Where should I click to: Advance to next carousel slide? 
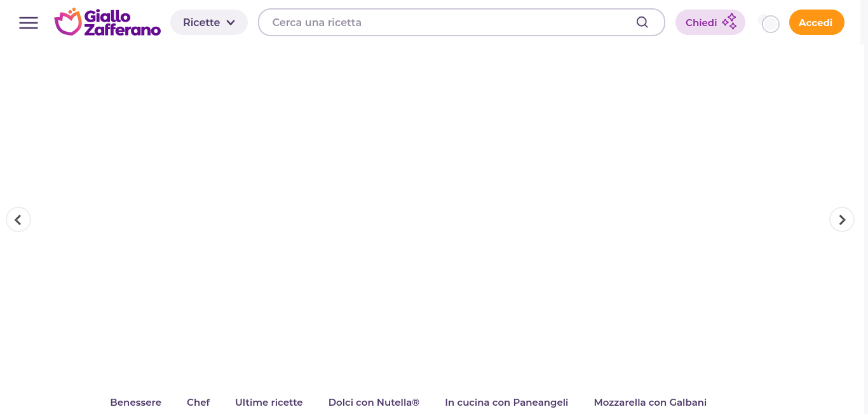842,219
